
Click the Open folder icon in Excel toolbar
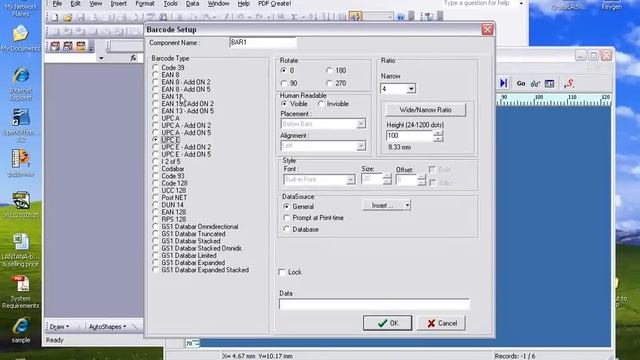[x=68, y=17]
